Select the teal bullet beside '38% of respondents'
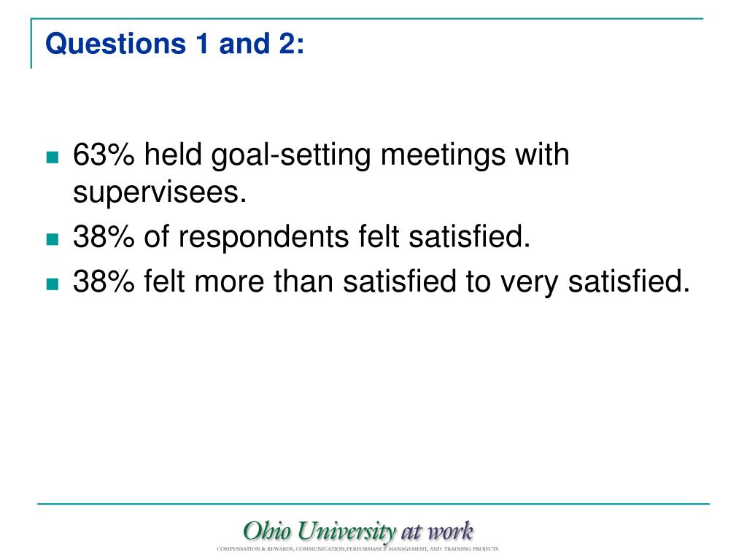Viewport: 747px width, 560px height. (x=53, y=238)
